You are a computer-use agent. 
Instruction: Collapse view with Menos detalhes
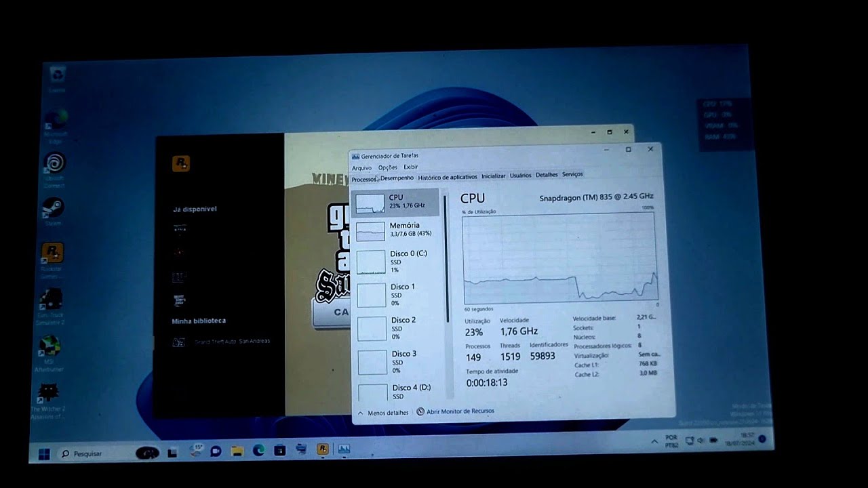[x=384, y=412]
